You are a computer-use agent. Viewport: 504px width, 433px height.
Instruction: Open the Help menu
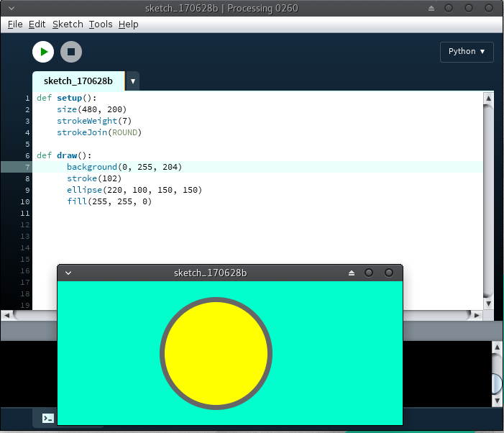128,24
